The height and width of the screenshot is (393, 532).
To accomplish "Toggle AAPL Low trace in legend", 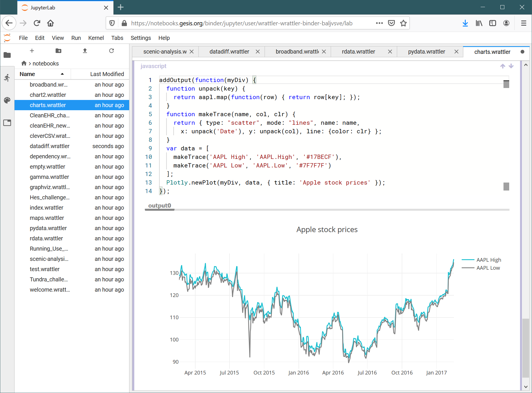I will (481, 268).
